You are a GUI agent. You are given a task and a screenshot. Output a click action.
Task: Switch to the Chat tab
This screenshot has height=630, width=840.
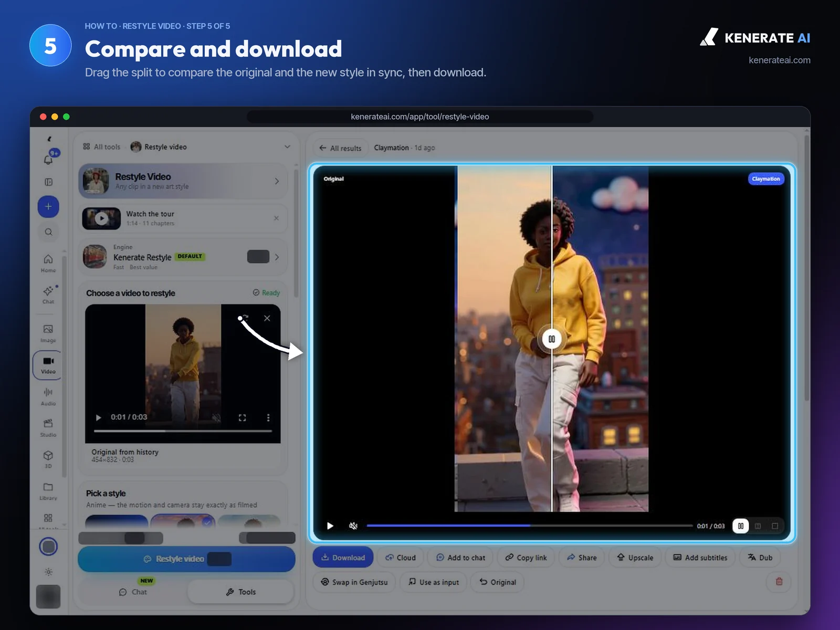[133, 592]
